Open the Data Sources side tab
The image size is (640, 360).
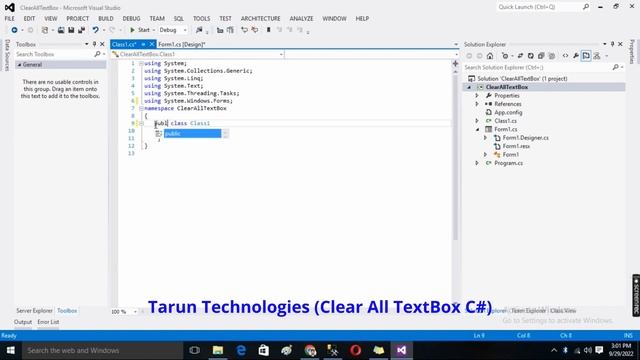[7, 55]
